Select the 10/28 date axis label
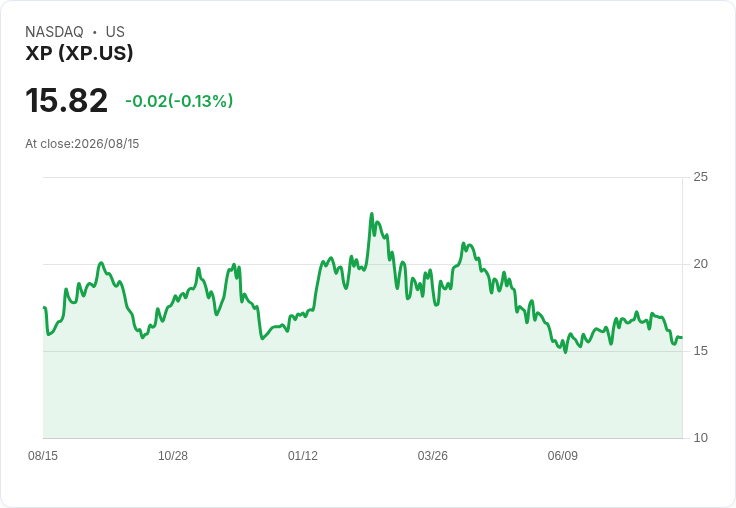Screen dimensions: 736x508 point(173,455)
